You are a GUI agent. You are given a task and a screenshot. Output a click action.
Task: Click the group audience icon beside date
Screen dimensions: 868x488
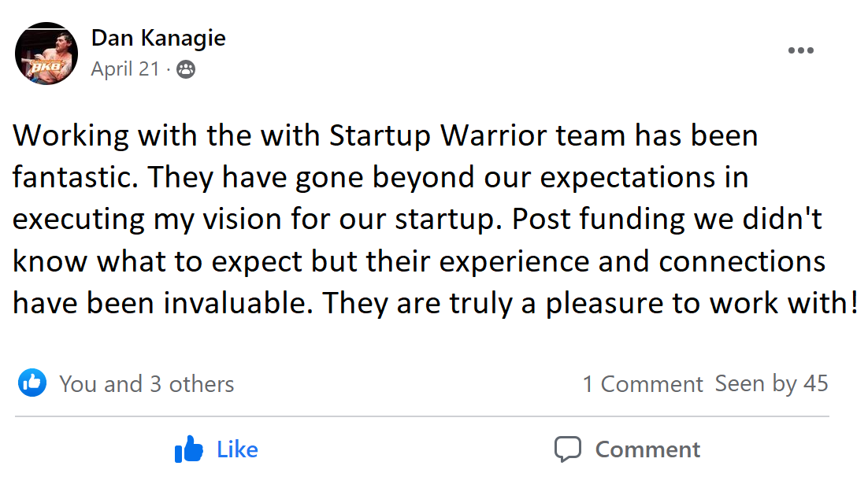pos(186,70)
